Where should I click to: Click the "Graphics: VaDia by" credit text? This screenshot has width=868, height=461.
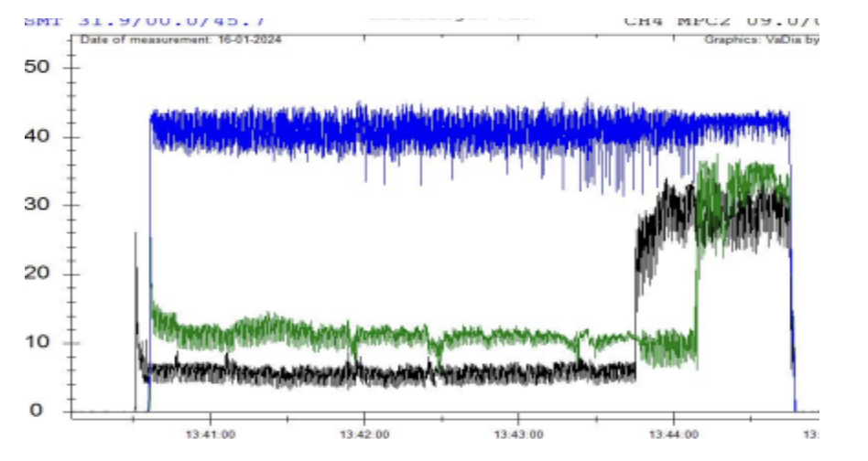761,40
